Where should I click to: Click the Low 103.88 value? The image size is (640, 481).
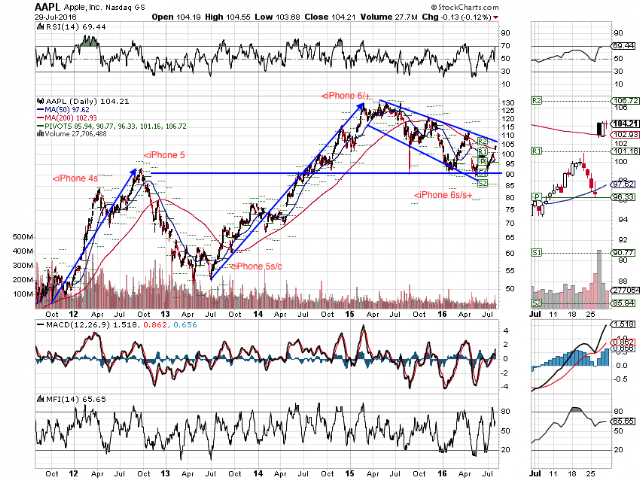pyautogui.click(x=278, y=17)
